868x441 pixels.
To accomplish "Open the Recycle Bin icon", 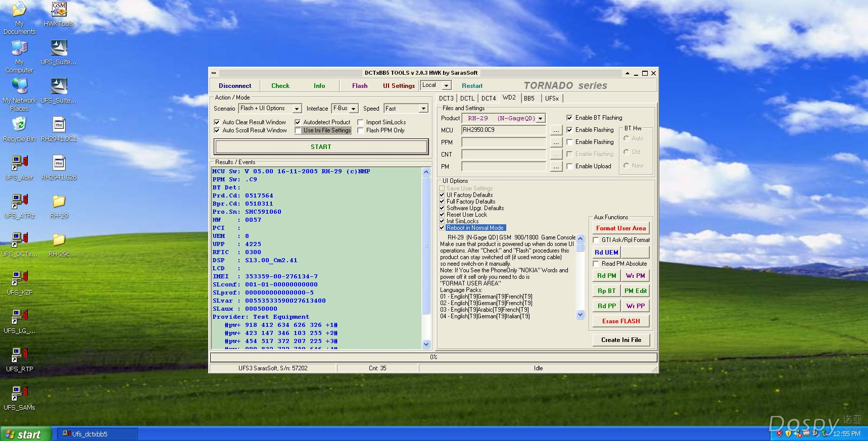I will point(19,129).
